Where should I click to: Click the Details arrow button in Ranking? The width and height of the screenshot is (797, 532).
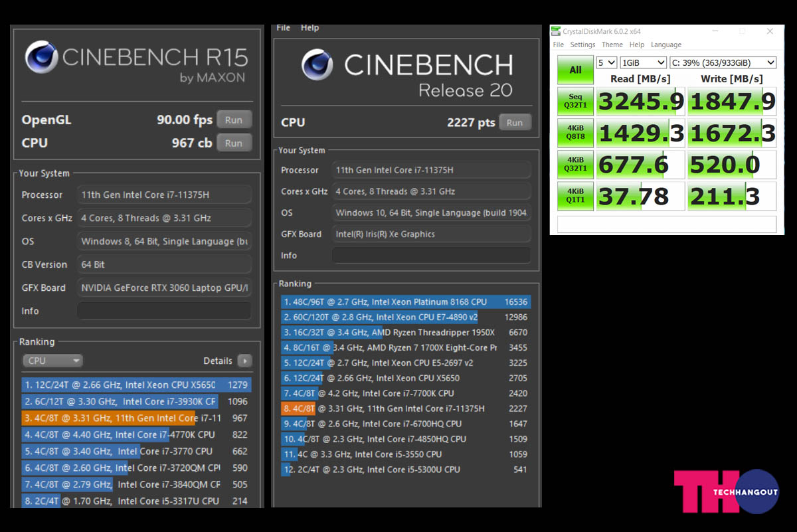[x=244, y=361]
